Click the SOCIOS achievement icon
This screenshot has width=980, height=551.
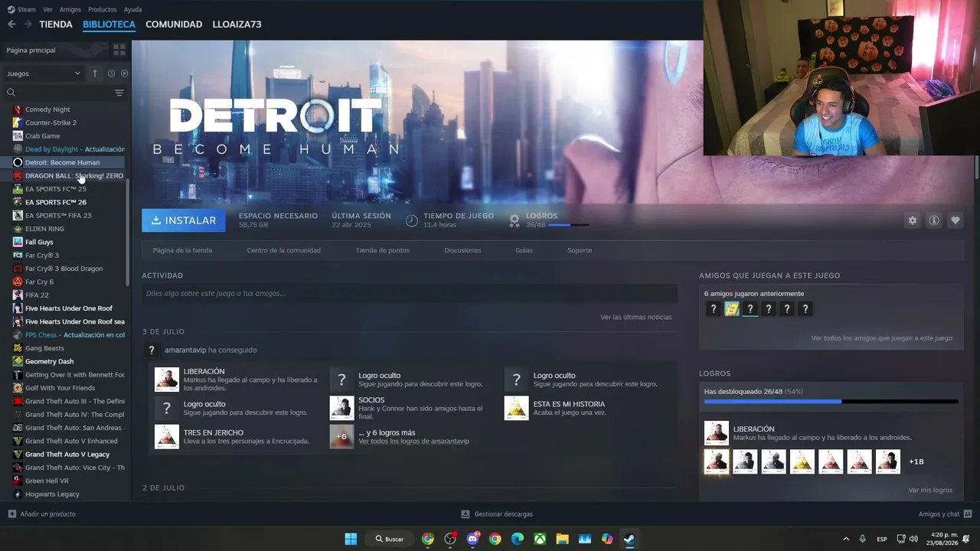341,408
